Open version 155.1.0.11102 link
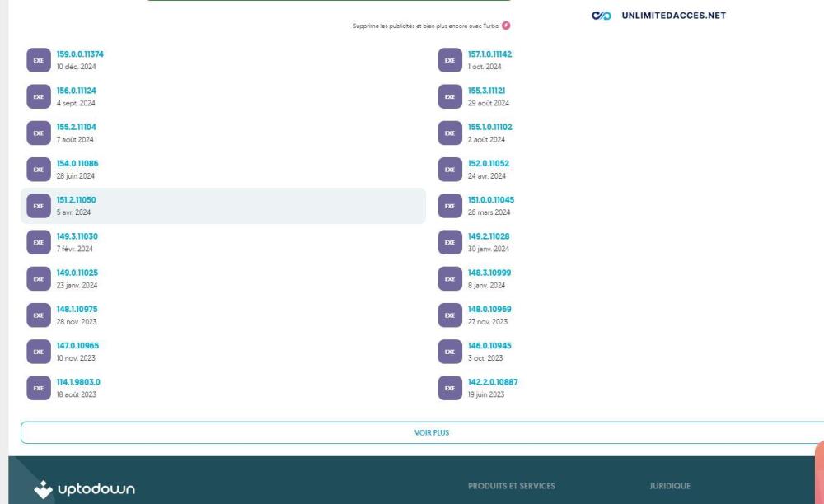Image resolution: width=824 pixels, height=504 pixels. click(489, 127)
